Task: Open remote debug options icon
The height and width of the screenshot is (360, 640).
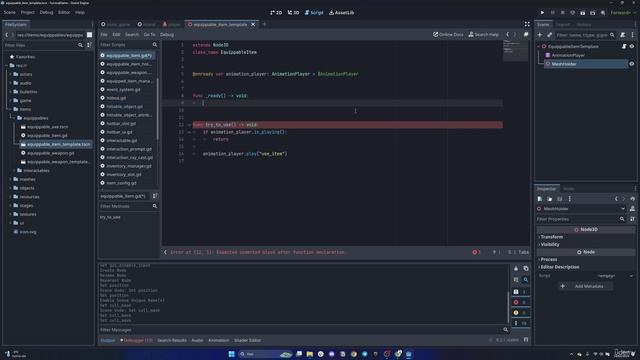Action: point(573,13)
